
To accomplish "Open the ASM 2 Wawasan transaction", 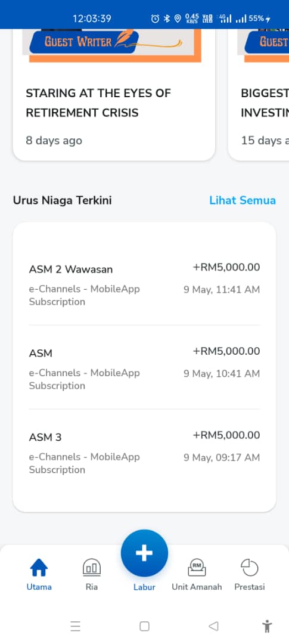I will tap(144, 284).
